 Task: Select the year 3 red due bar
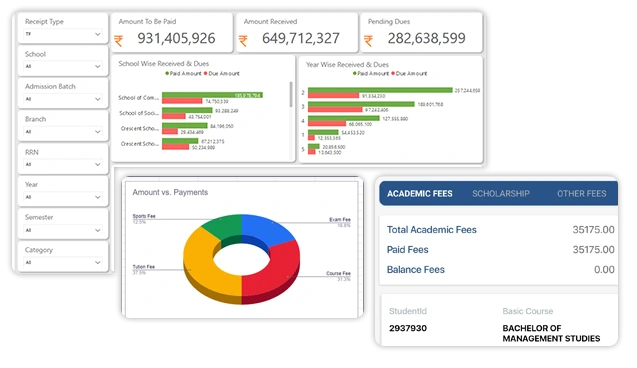coord(335,110)
